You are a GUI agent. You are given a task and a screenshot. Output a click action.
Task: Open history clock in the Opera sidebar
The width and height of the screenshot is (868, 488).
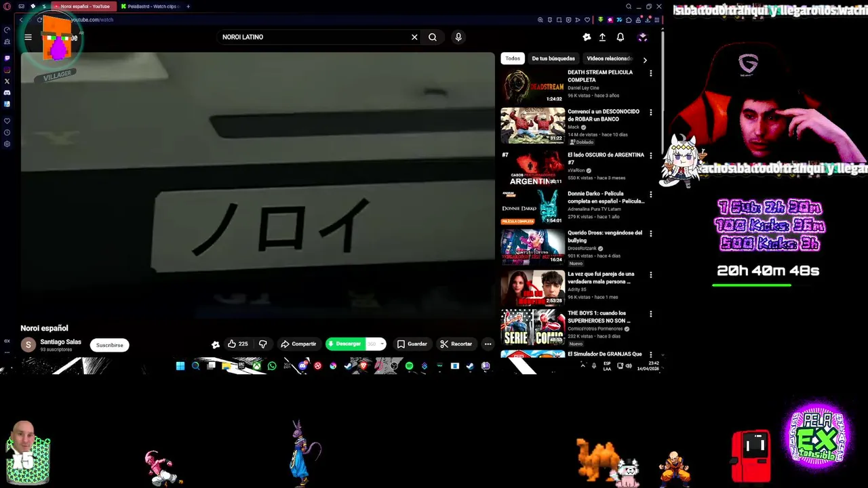pyautogui.click(x=7, y=133)
